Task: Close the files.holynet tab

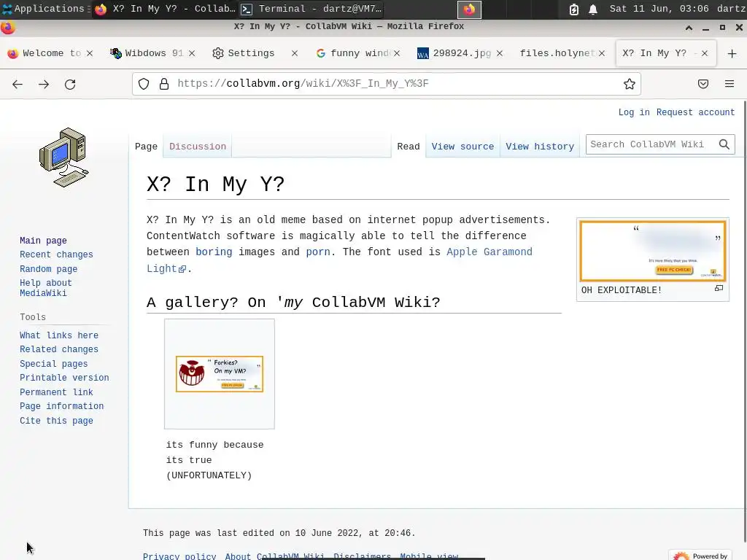Action: point(602,53)
